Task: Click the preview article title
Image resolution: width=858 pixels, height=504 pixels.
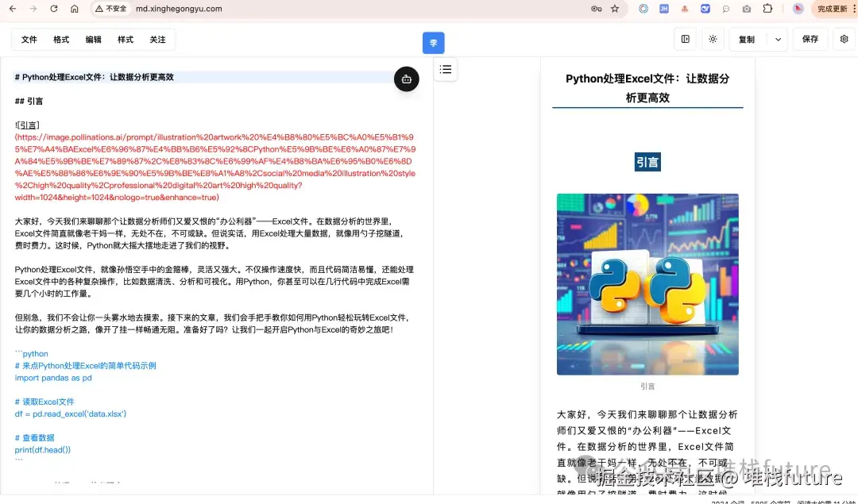Action: coord(647,88)
